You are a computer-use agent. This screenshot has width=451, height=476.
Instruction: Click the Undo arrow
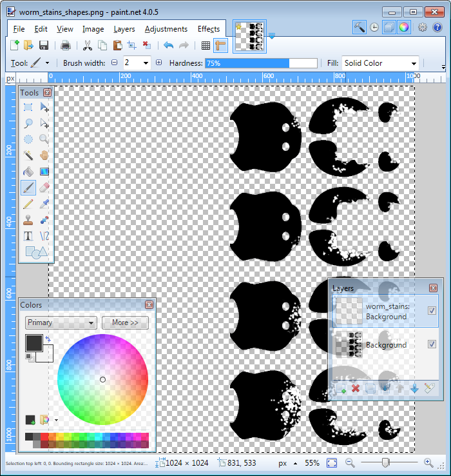[168, 45]
